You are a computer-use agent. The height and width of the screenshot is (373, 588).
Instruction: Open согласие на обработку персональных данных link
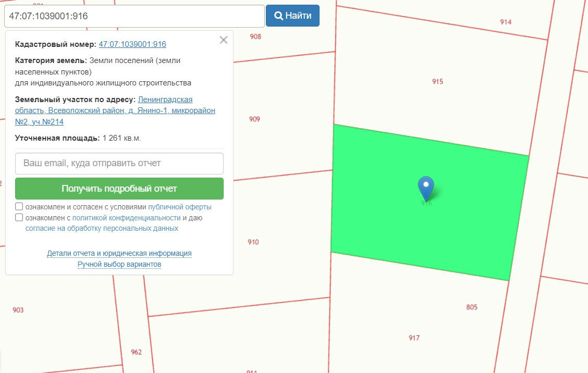[x=102, y=228]
